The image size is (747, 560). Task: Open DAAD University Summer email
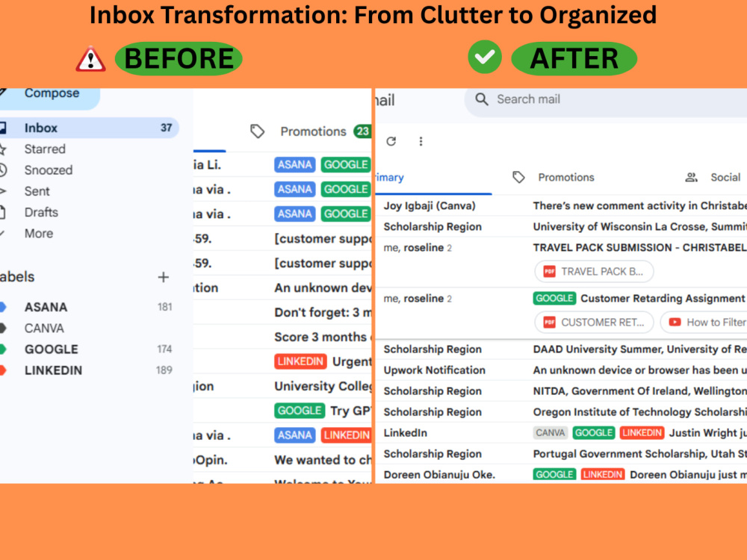click(x=561, y=349)
